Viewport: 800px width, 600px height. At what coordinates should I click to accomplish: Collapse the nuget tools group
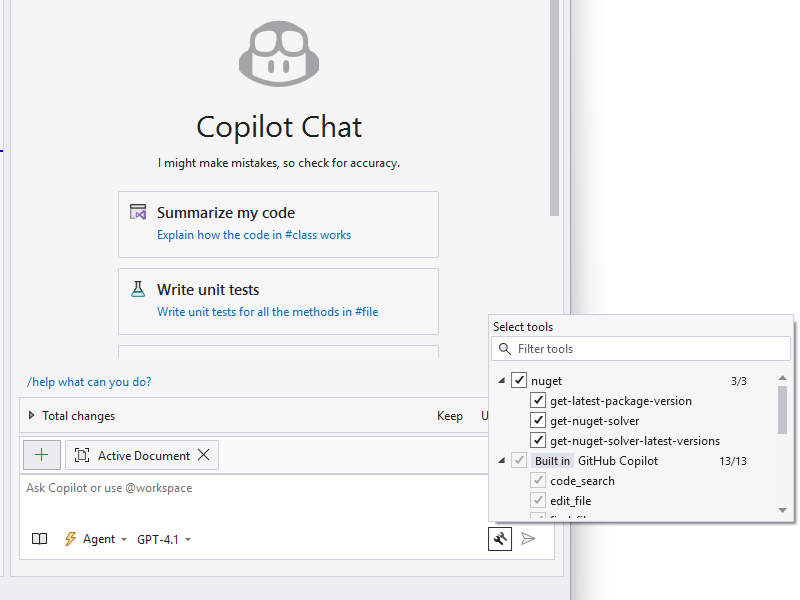(x=500, y=380)
